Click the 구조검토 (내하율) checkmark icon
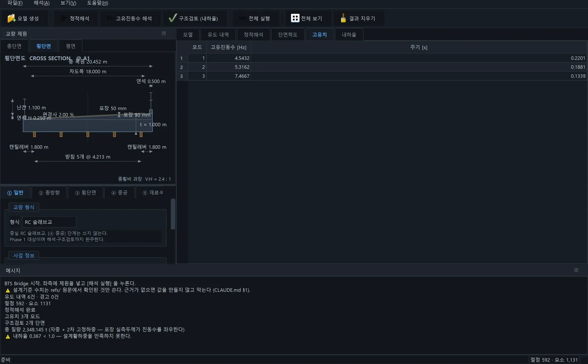The image size is (588, 364). click(172, 18)
